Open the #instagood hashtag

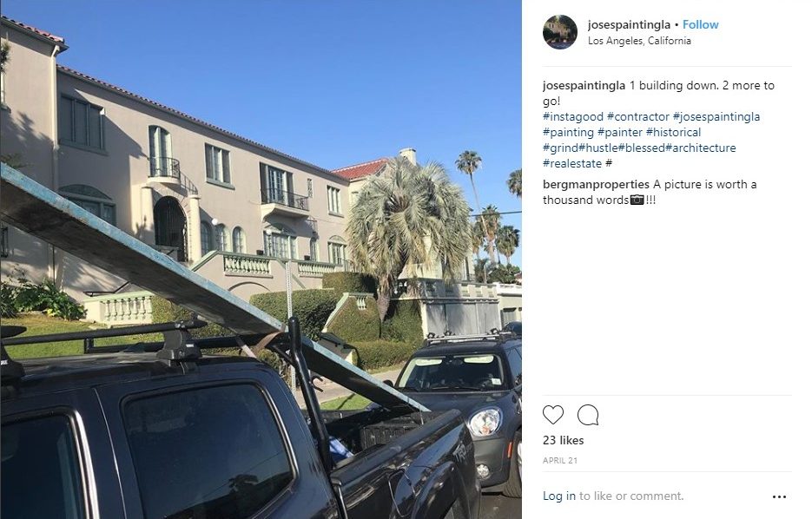pos(573,117)
